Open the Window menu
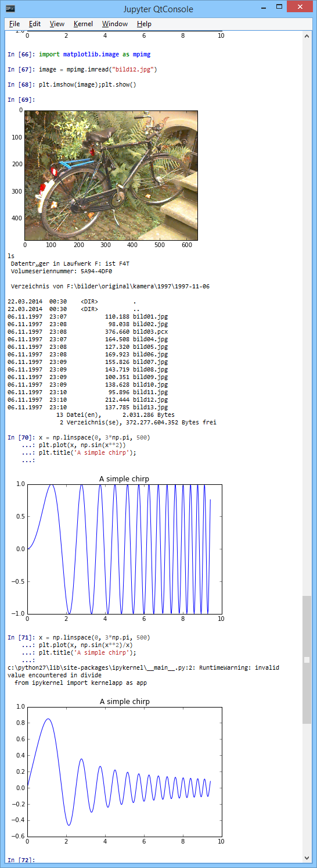Viewport: 317px width, 868px height. click(115, 24)
